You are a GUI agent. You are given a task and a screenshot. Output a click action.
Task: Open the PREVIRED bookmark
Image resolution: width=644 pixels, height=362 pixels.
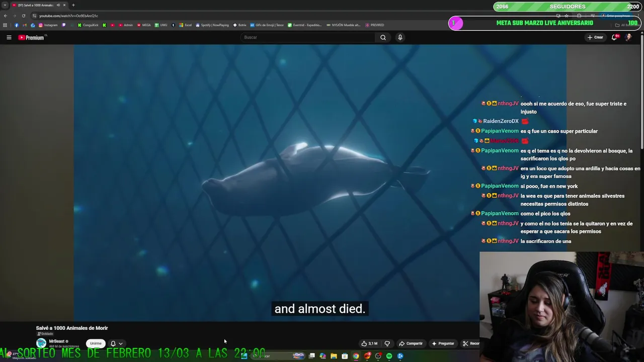[x=375, y=25]
